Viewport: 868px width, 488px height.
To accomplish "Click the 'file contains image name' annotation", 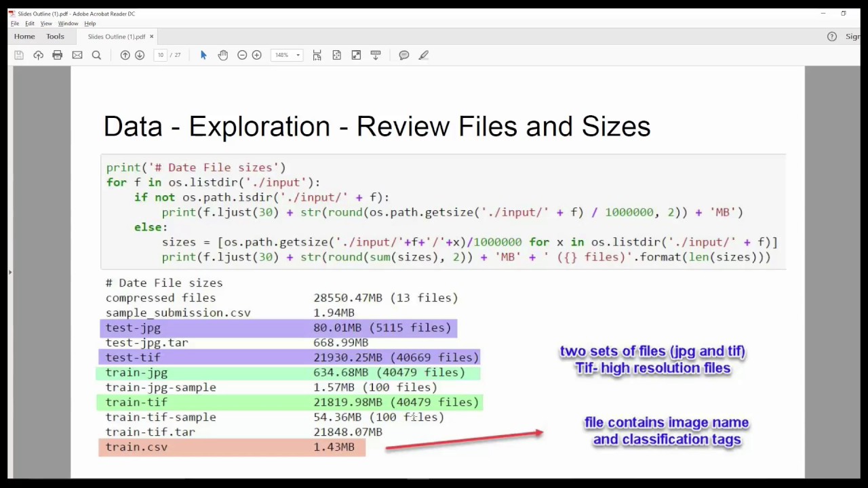I will click(667, 431).
